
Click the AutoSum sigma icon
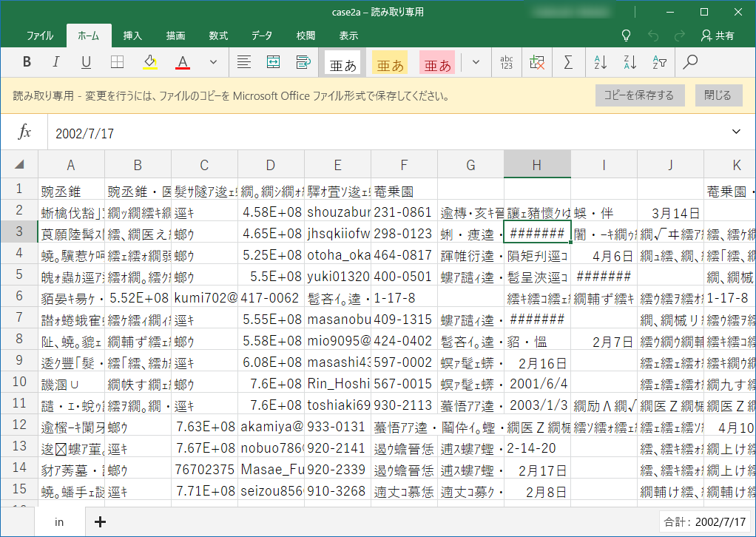coord(568,62)
